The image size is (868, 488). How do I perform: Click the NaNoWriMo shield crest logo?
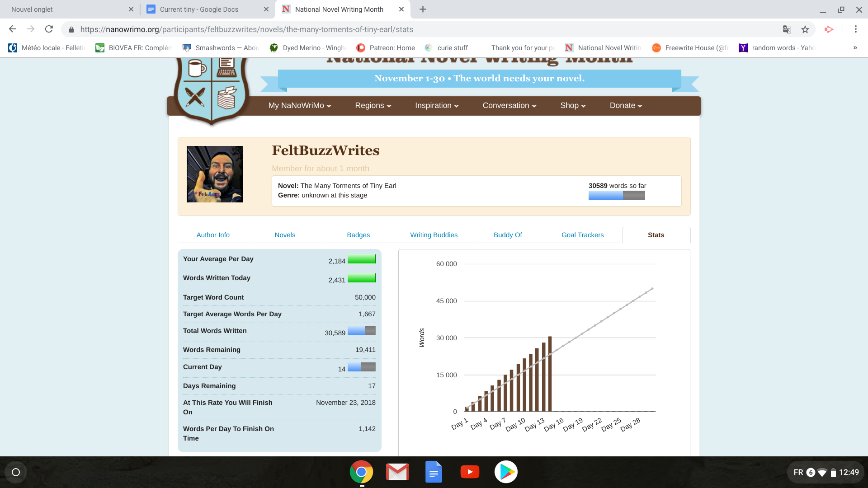[x=212, y=90]
